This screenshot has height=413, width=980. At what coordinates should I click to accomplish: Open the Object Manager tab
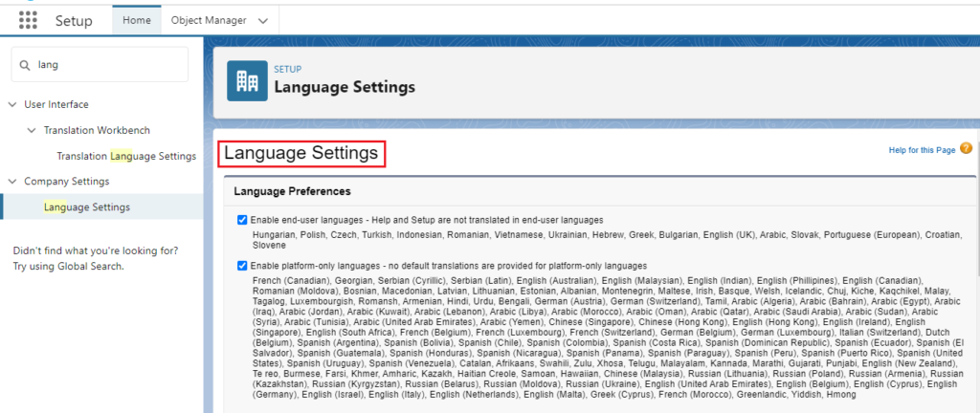[x=209, y=20]
